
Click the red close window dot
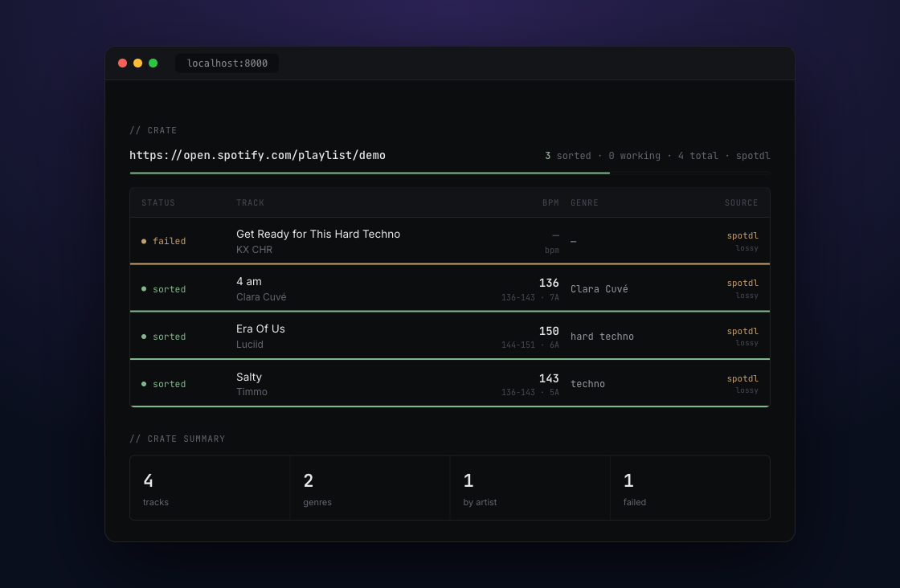coord(122,63)
